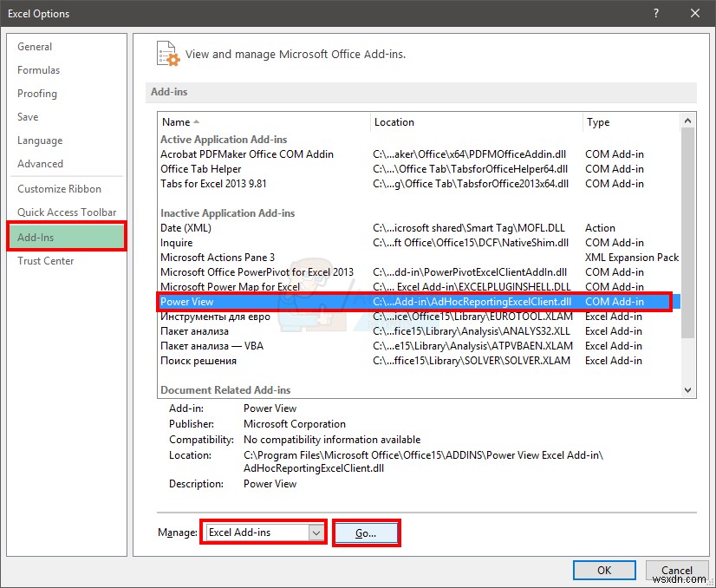This screenshot has width=716, height=588.
Task: Select Microsoft Actions Pane 3 row
Action: tap(419, 258)
